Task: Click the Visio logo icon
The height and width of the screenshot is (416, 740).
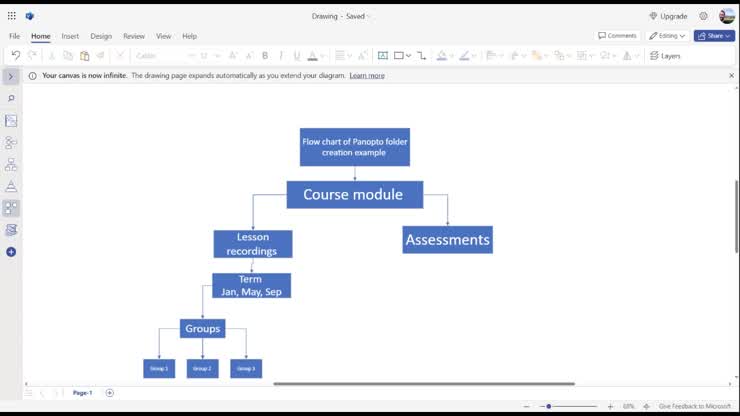Action: click(30, 16)
